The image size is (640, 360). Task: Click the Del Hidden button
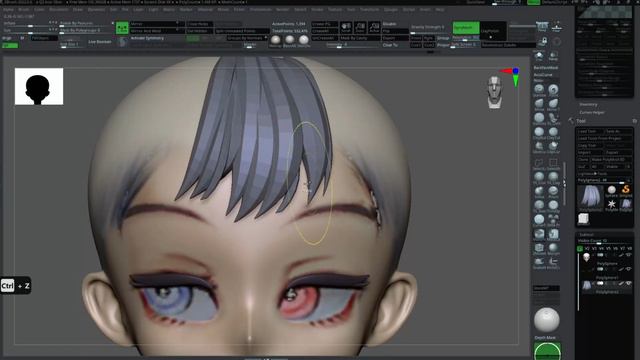point(200,31)
